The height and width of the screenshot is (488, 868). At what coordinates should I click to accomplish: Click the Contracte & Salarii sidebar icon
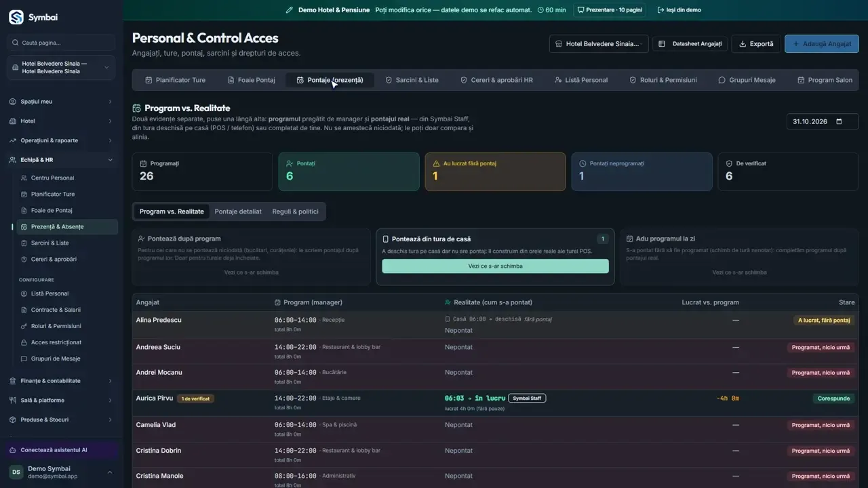point(24,310)
